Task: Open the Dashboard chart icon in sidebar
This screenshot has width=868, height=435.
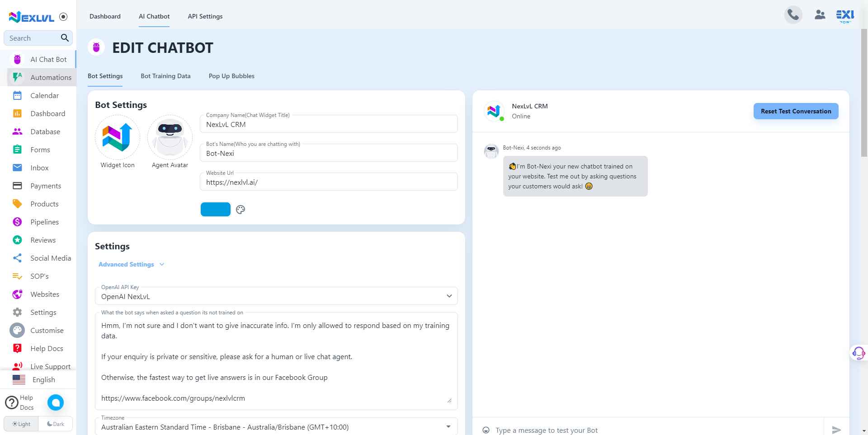Action: tap(17, 113)
